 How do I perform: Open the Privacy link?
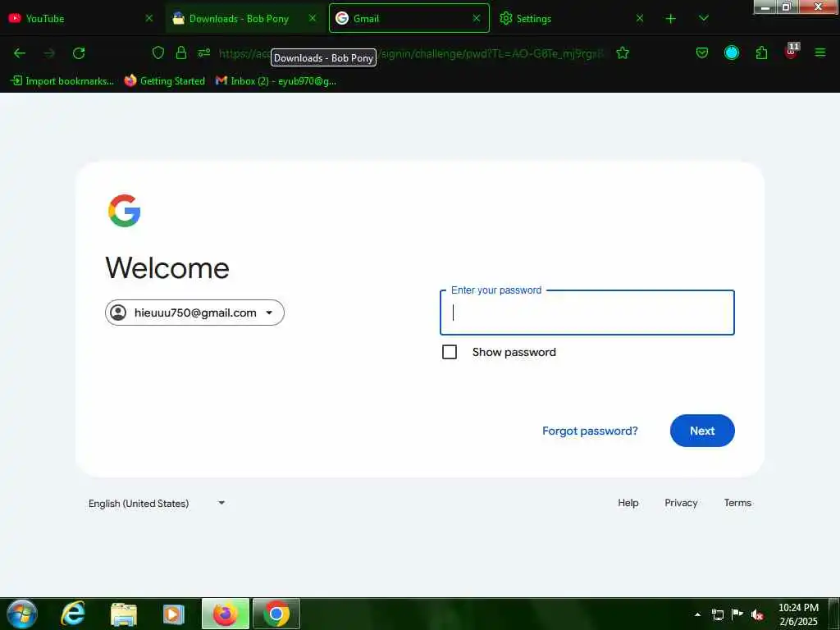click(681, 503)
